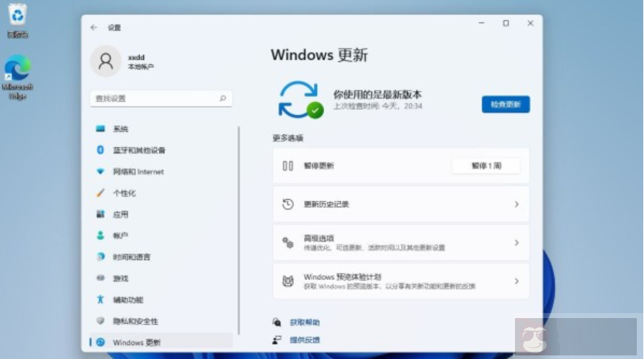Click the 辅助功能 accessibility icon
Viewport: 644px width, 359px height.
pyautogui.click(x=100, y=299)
